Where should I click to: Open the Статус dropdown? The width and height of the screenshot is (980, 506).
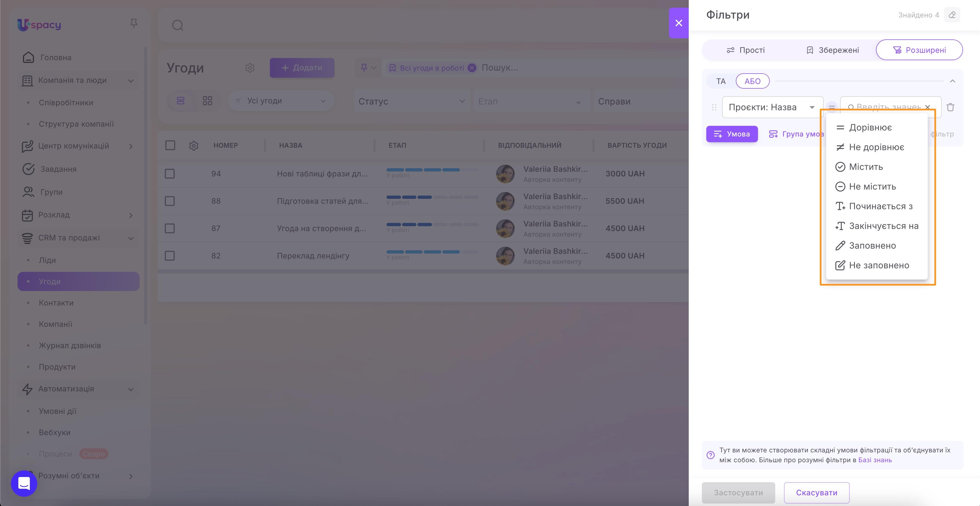[x=412, y=101]
